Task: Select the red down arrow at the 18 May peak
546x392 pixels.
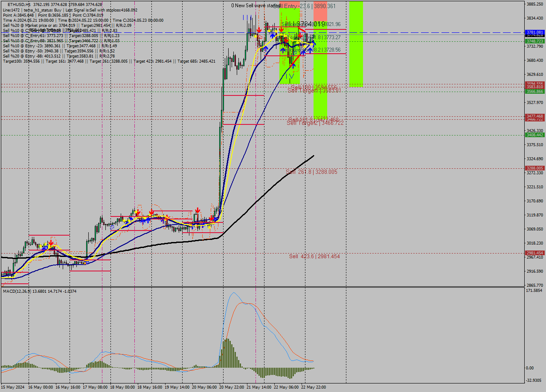Action: (151, 211)
